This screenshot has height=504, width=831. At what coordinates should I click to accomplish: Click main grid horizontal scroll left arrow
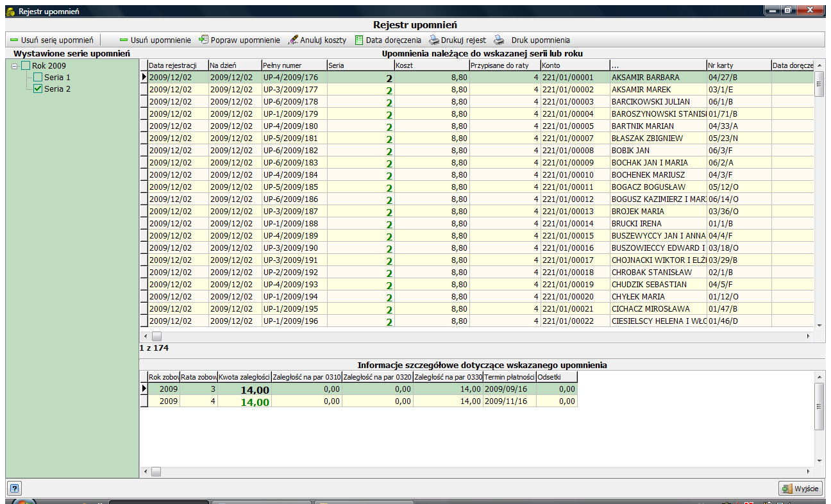(145, 336)
